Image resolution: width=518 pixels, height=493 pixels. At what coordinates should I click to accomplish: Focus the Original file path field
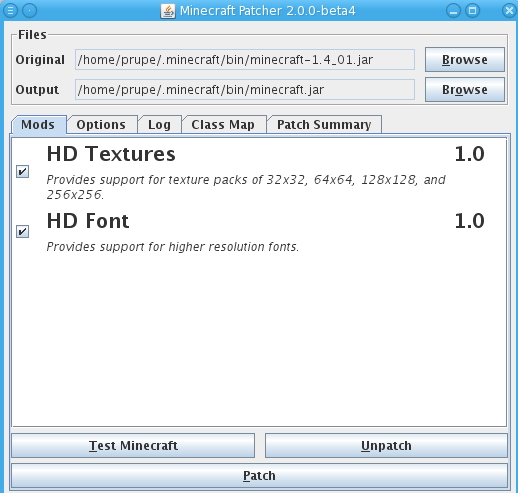click(x=245, y=60)
